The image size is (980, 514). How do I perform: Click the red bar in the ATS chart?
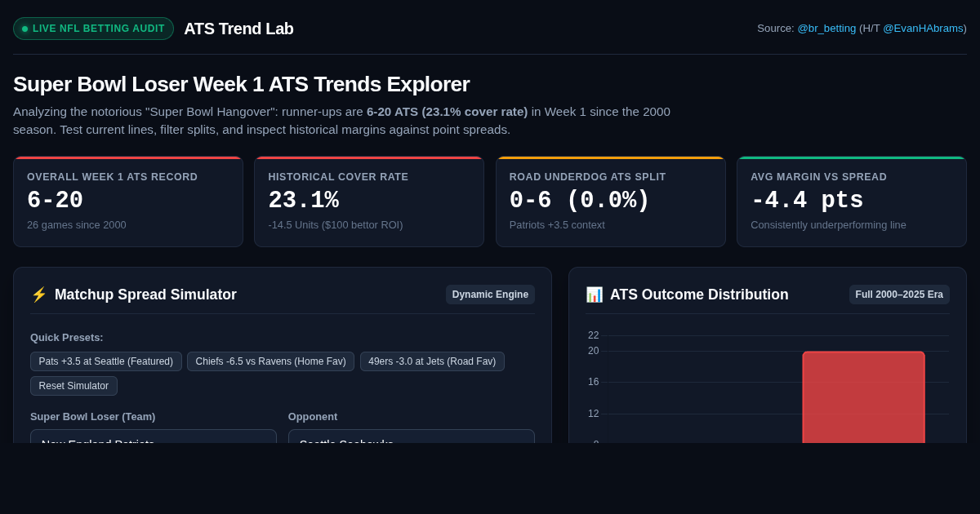tap(863, 398)
